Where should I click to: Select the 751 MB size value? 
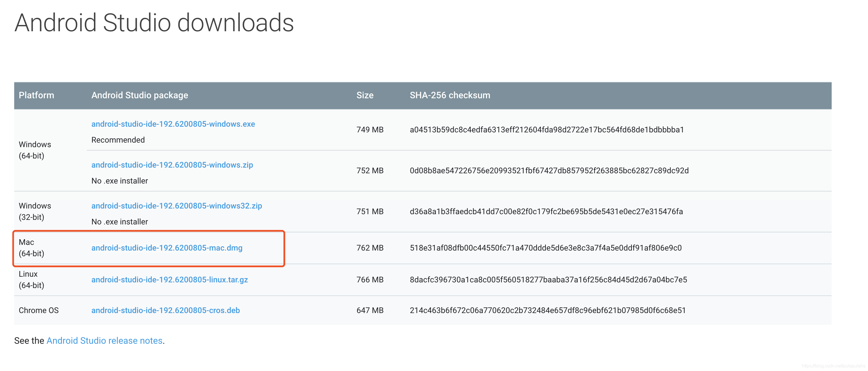click(x=370, y=211)
